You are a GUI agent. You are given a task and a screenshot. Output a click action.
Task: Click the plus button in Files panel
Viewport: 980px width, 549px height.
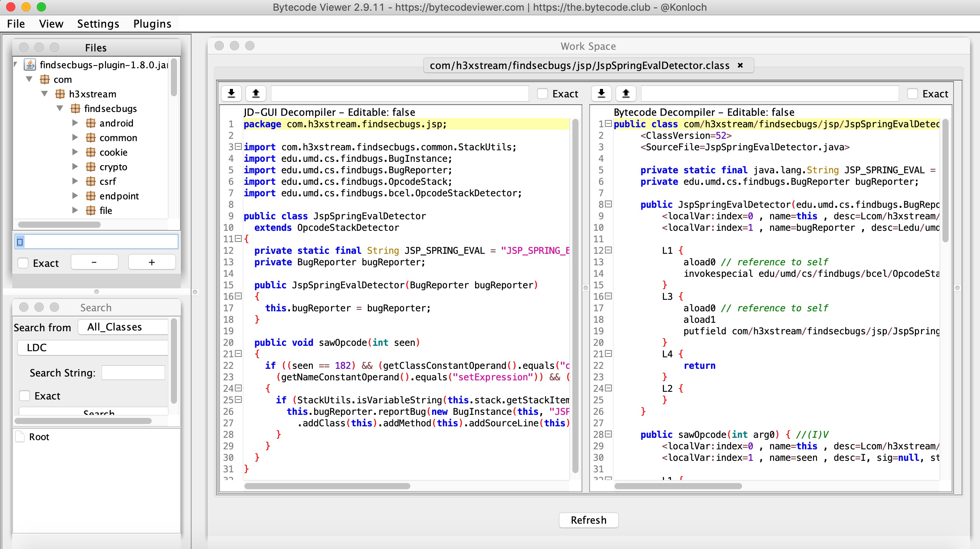(x=151, y=262)
